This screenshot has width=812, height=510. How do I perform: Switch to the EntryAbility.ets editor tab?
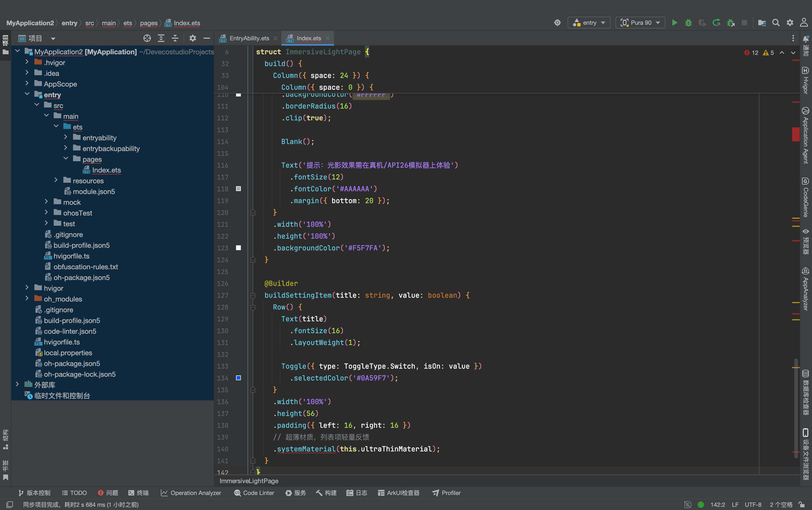(x=249, y=38)
